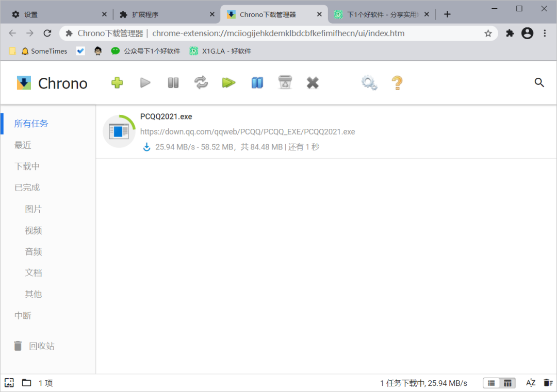
Task: Filter by 图片 file type
Action: point(34,209)
